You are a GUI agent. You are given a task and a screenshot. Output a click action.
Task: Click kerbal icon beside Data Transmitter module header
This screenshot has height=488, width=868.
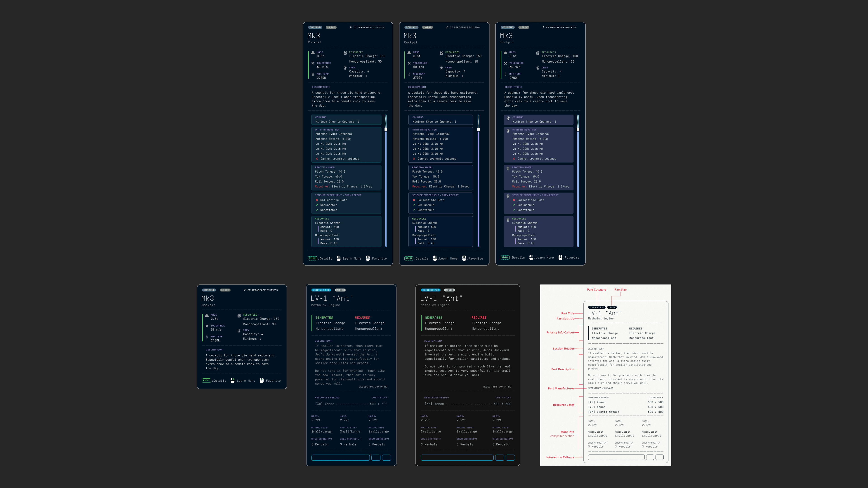(508, 131)
